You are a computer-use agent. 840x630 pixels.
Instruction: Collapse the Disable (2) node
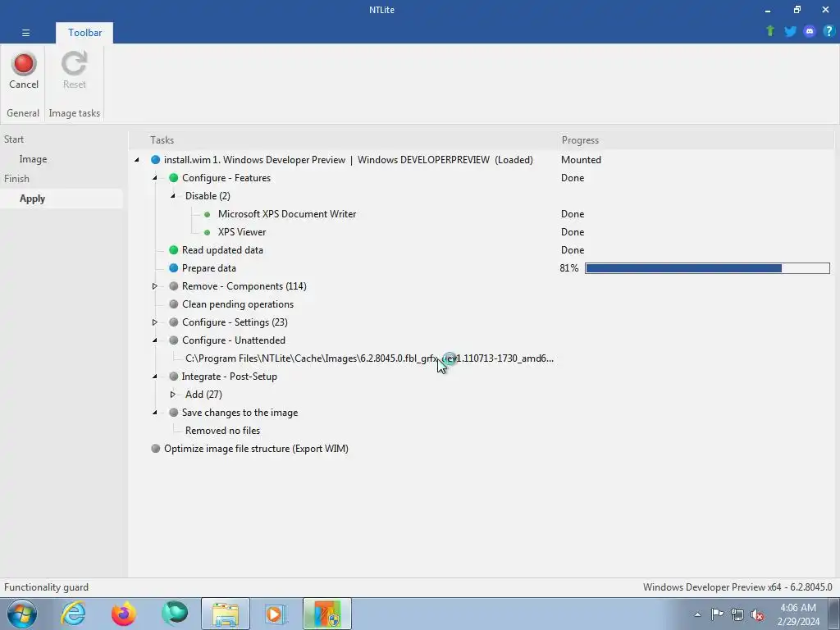pyautogui.click(x=173, y=196)
